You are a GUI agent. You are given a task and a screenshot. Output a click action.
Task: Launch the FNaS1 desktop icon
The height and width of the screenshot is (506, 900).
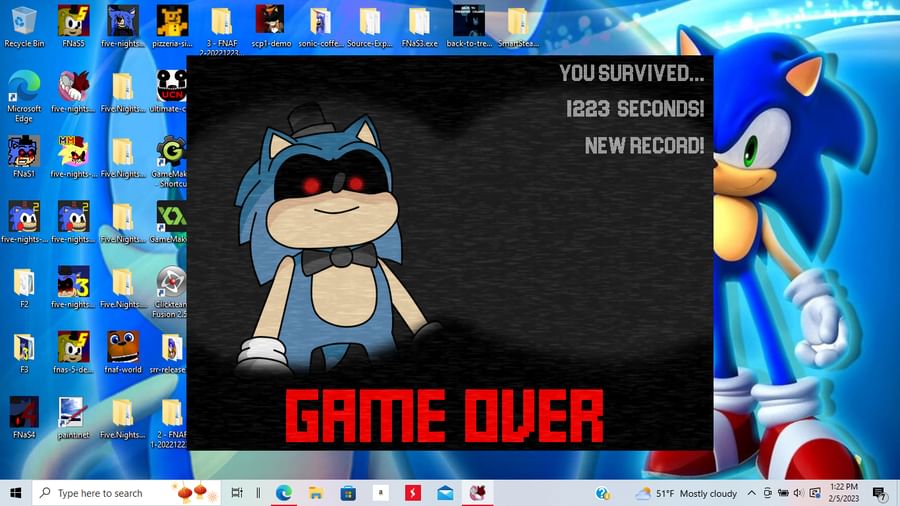[x=24, y=157]
